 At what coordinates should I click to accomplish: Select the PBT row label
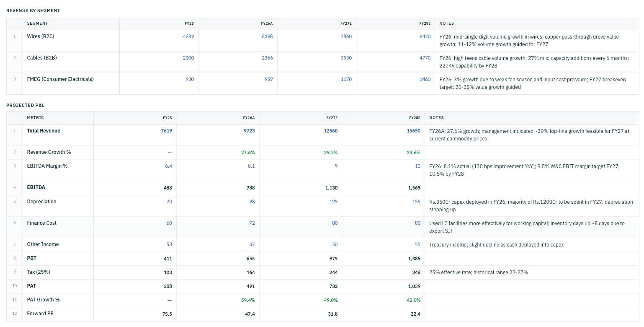[x=32, y=259]
